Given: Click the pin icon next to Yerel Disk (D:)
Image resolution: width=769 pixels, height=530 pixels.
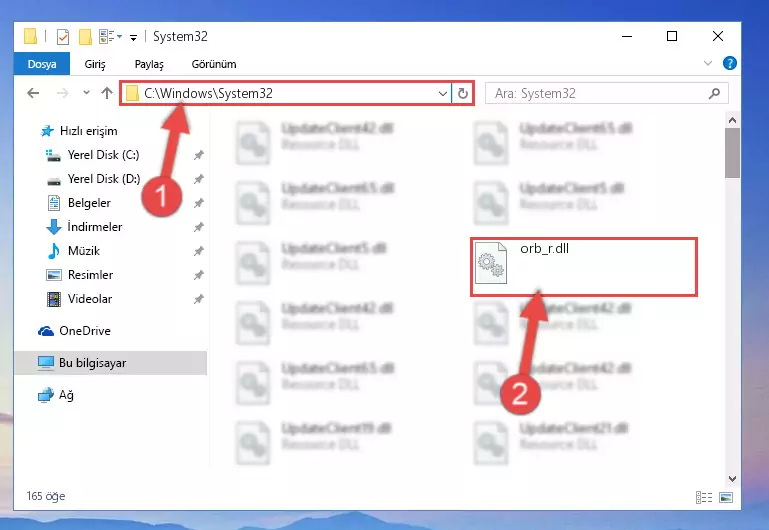Looking at the screenshot, I should click(199, 179).
